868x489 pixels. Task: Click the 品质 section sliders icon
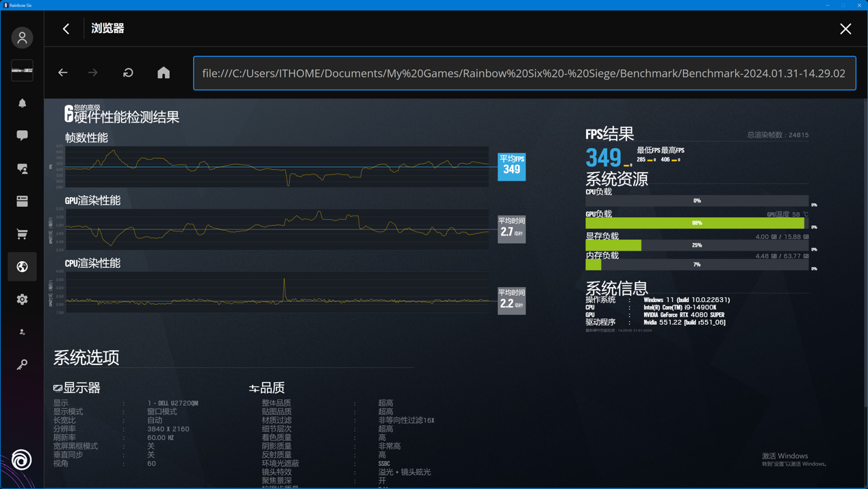click(254, 388)
